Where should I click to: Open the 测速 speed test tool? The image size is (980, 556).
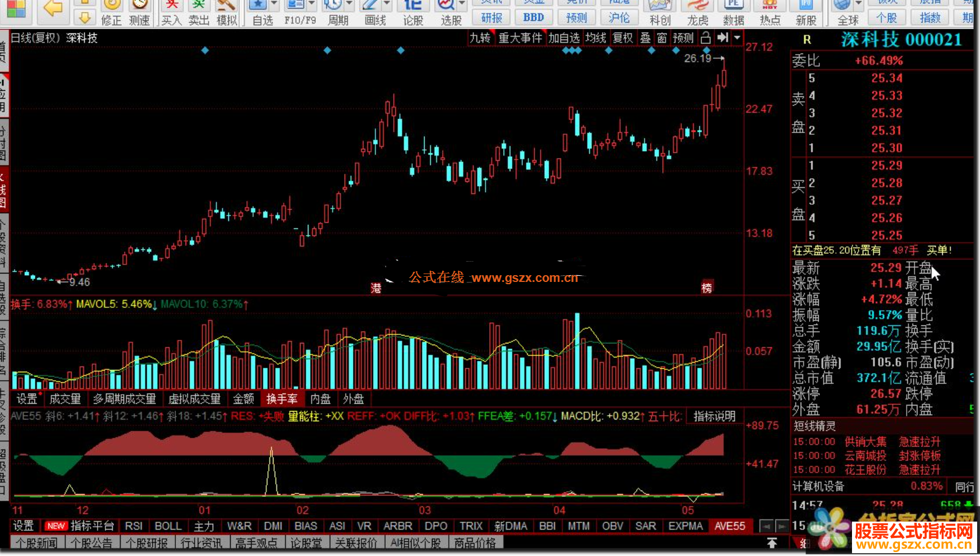[139, 13]
